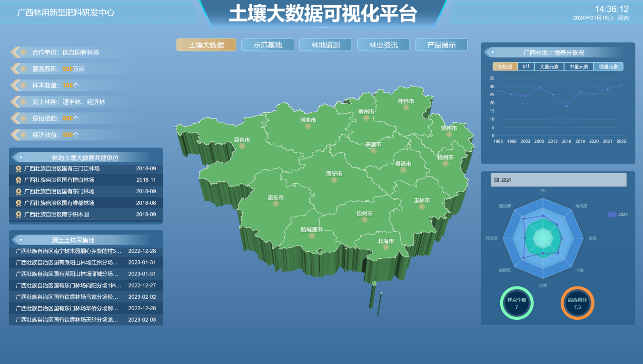The height and width of the screenshot is (364, 643).
Task: Click the 北海市 marker on the map
Action: [386, 247]
